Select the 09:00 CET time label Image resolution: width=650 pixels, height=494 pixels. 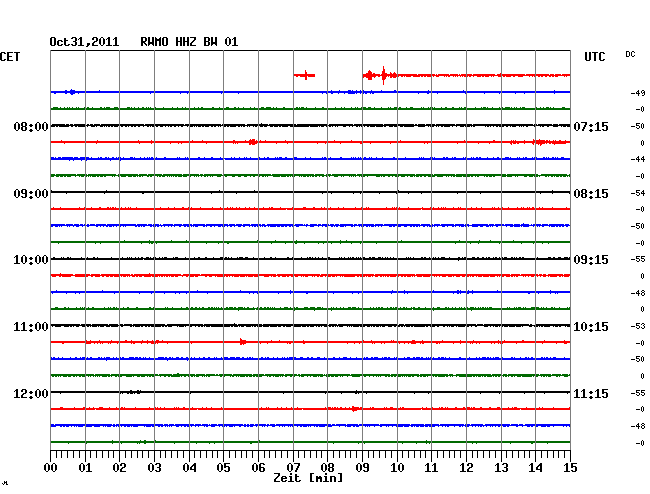[x=31, y=194]
